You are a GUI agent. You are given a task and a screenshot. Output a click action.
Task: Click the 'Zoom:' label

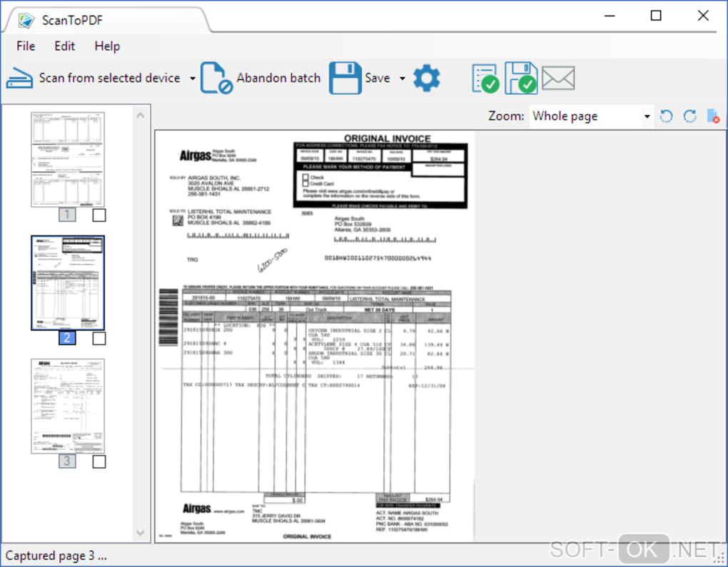click(x=506, y=116)
